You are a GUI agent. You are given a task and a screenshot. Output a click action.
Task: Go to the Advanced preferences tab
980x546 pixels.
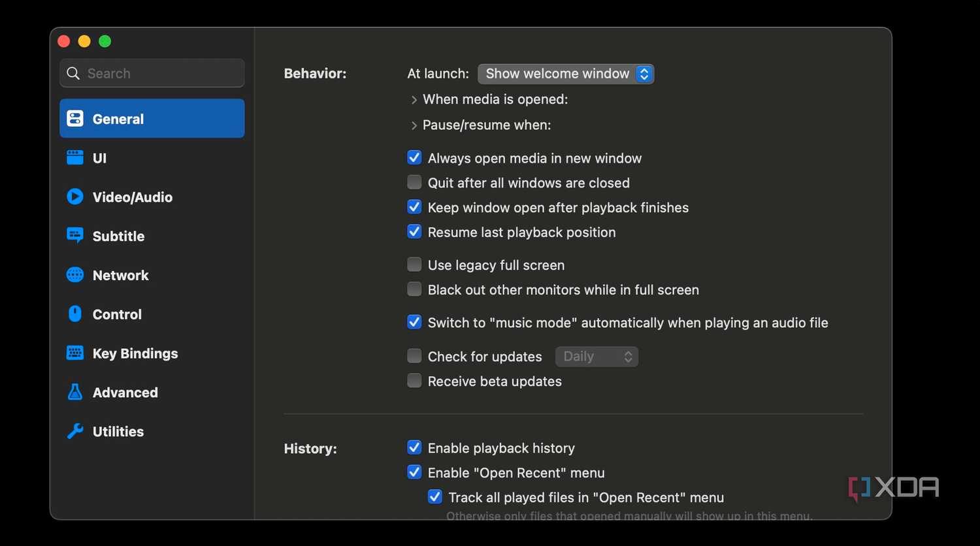[x=152, y=392]
